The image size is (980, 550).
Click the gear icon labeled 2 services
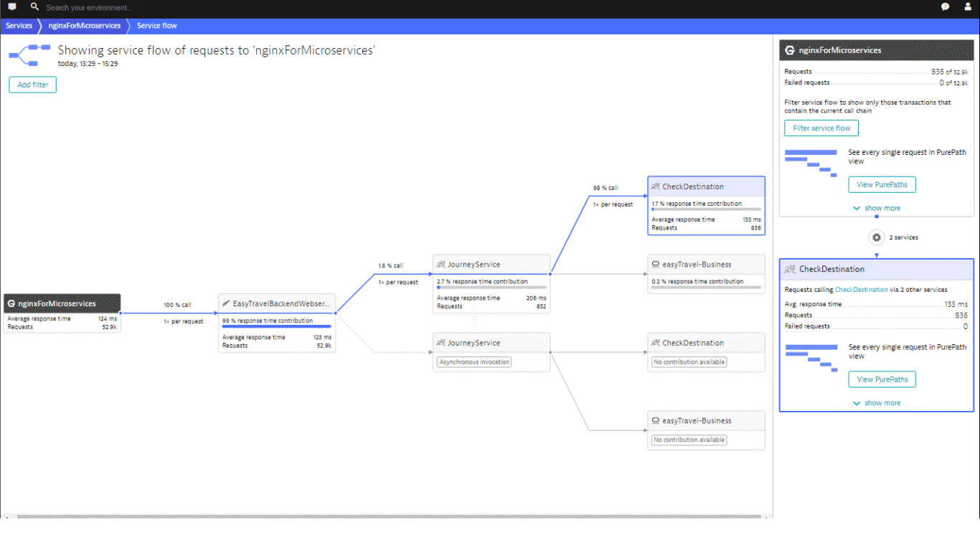click(x=876, y=237)
